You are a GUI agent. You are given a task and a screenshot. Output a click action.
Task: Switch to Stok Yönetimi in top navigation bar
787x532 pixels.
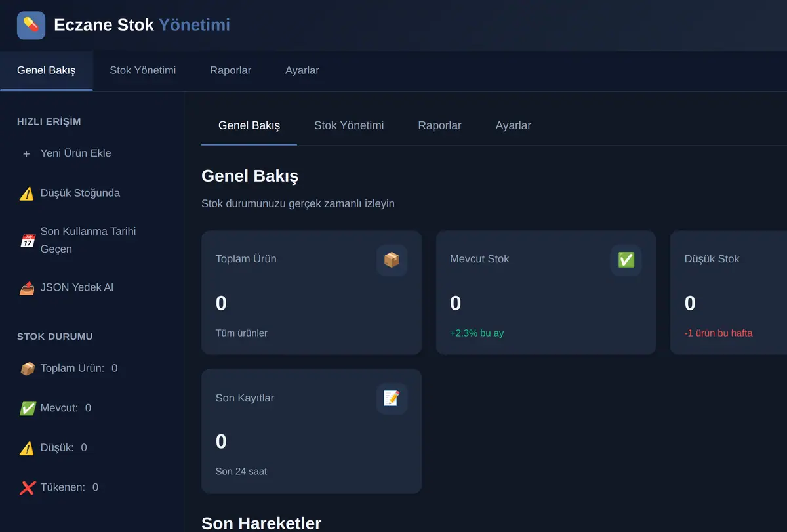click(143, 70)
